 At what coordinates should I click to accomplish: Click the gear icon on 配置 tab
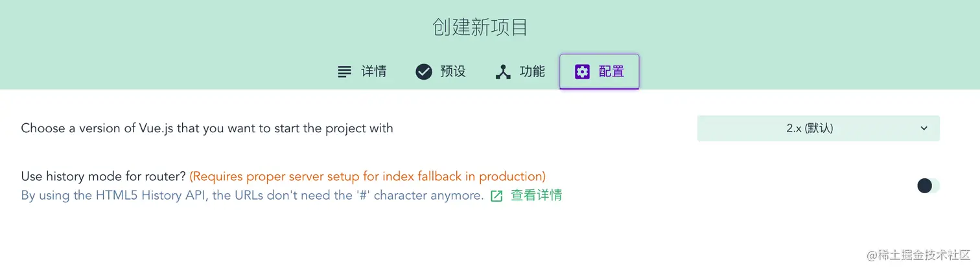tap(582, 72)
